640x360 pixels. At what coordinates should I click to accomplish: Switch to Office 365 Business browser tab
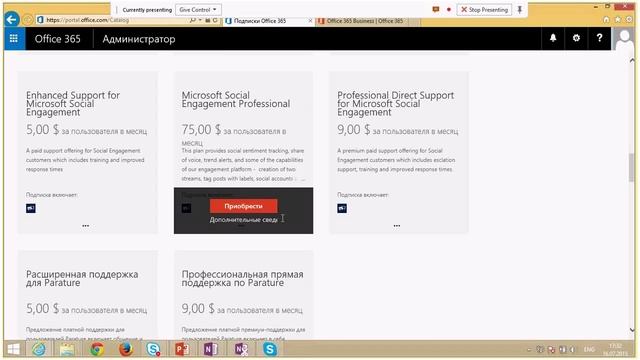(365, 21)
